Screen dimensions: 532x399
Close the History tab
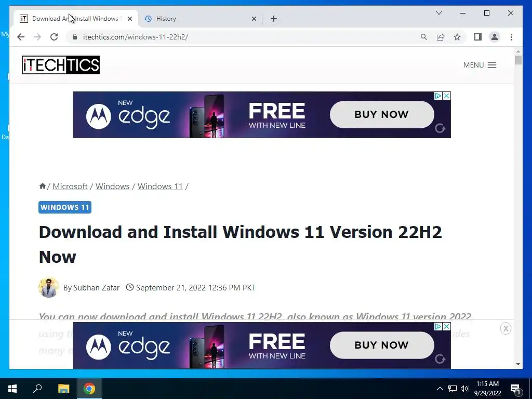254,19
